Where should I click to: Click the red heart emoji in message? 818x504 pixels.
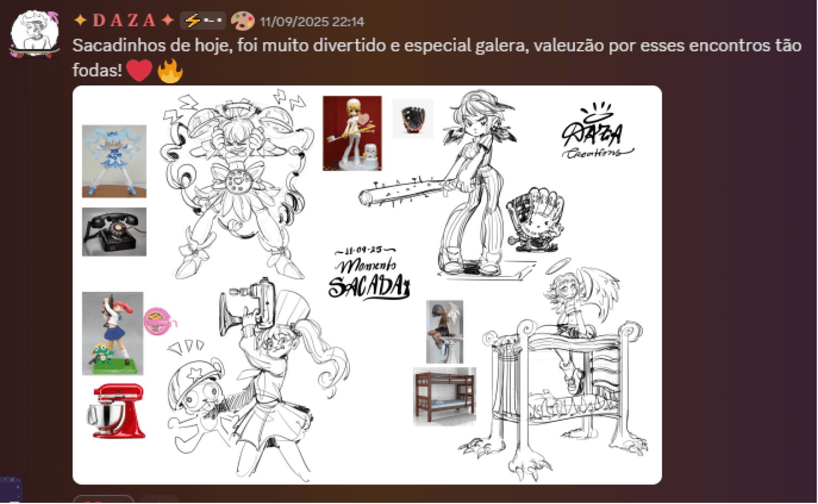coord(139,70)
